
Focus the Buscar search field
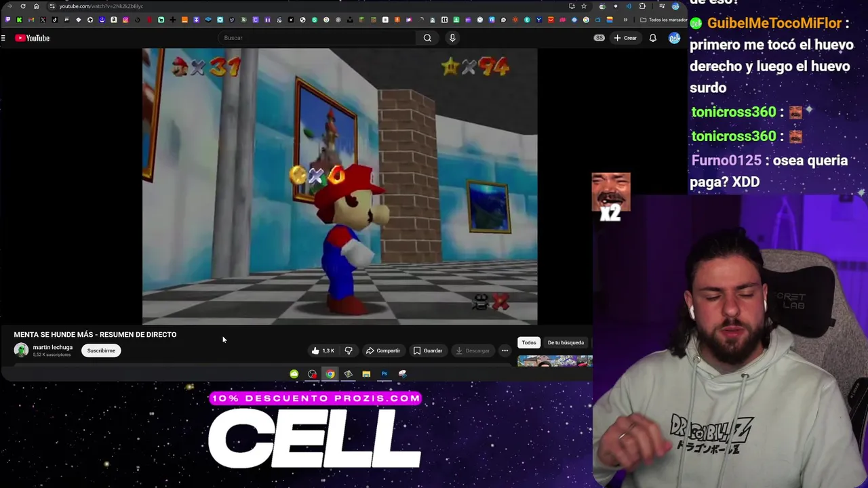coord(317,38)
